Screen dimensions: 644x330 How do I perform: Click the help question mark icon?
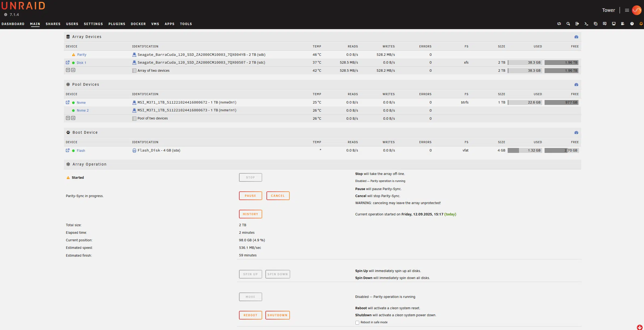click(x=632, y=24)
